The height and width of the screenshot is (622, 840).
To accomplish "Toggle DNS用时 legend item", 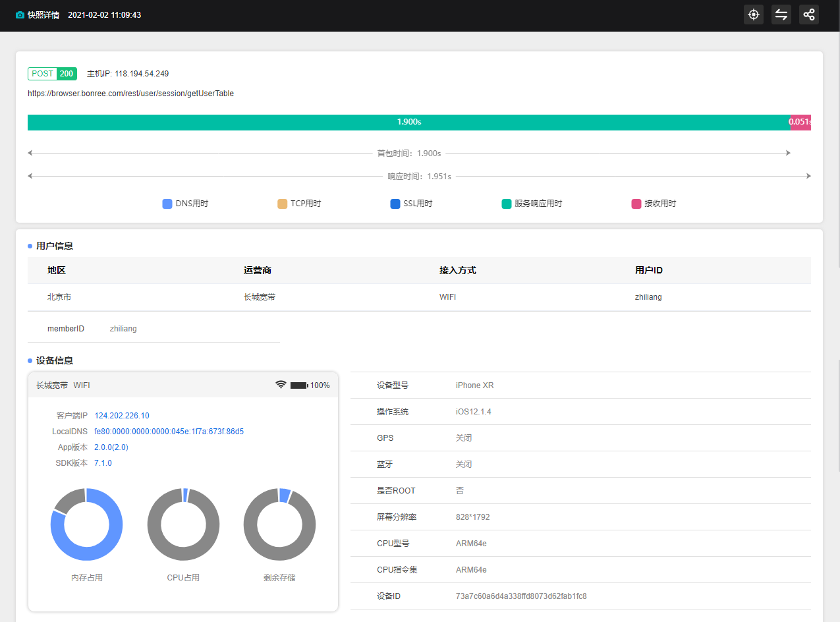I will 185,204.
